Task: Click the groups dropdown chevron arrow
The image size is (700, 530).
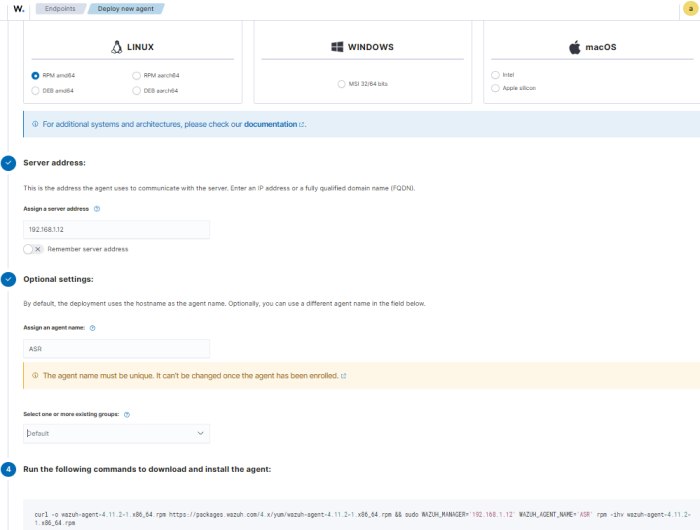Action: (200, 433)
